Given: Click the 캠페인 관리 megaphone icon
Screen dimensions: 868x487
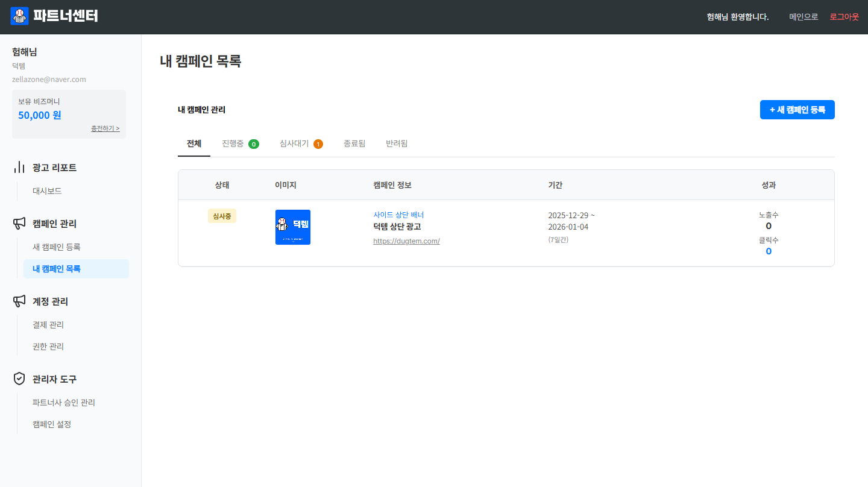Looking at the screenshot, I should (x=19, y=224).
